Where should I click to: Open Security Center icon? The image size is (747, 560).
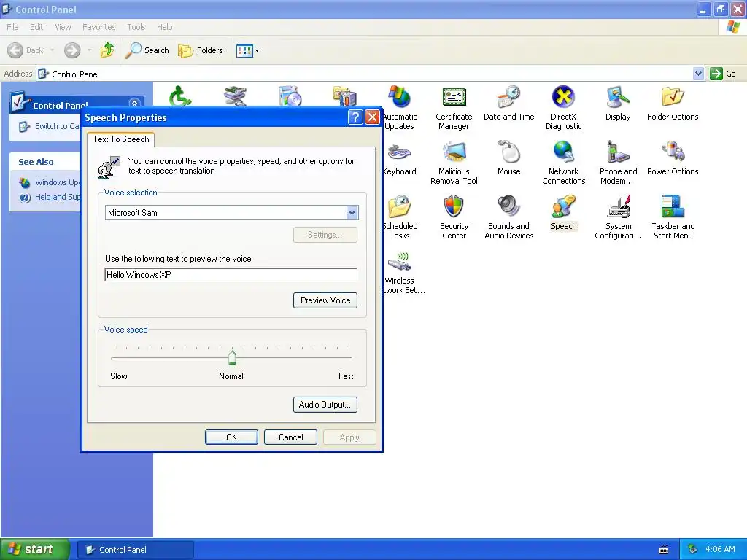click(x=454, y=206)
